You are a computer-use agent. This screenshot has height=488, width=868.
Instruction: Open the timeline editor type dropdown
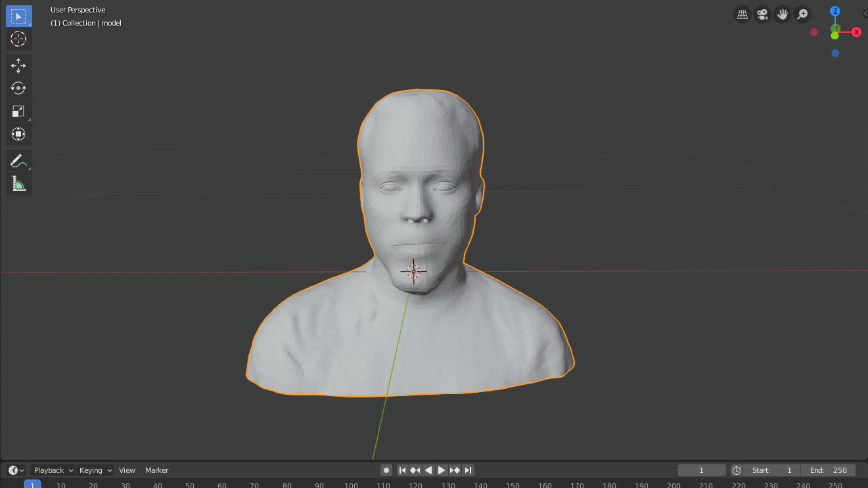(16, 470)
